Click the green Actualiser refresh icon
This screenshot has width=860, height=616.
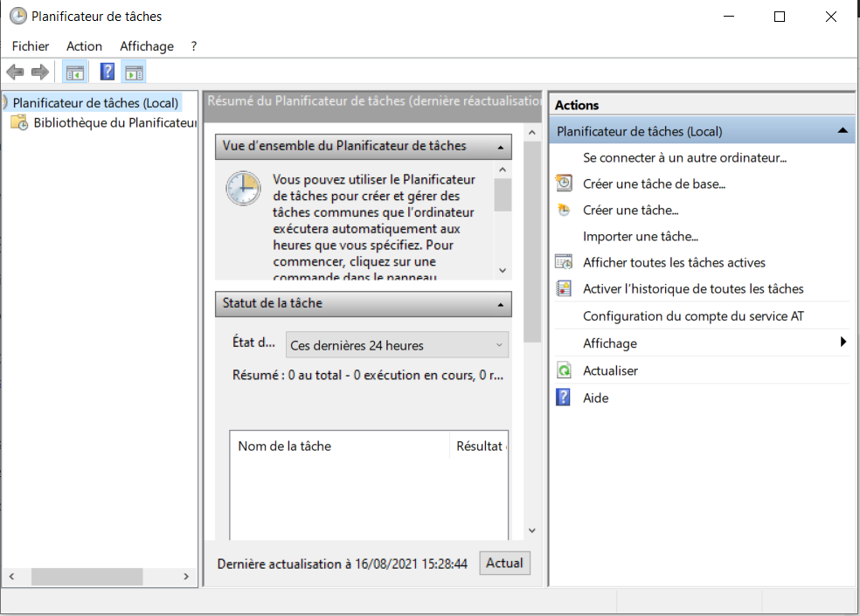coord(562,370)
